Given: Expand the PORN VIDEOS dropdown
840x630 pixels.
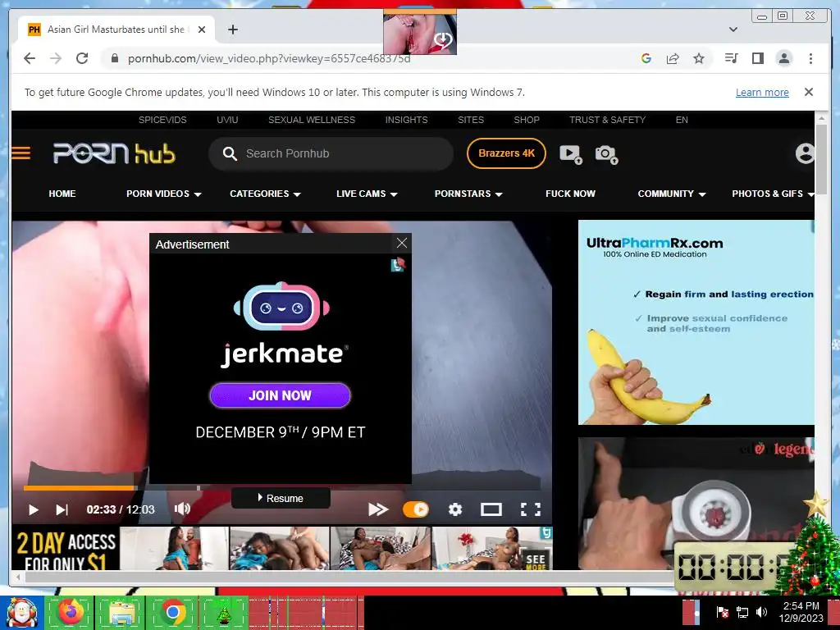Looking at the screenshot, I should click(163, 194).
